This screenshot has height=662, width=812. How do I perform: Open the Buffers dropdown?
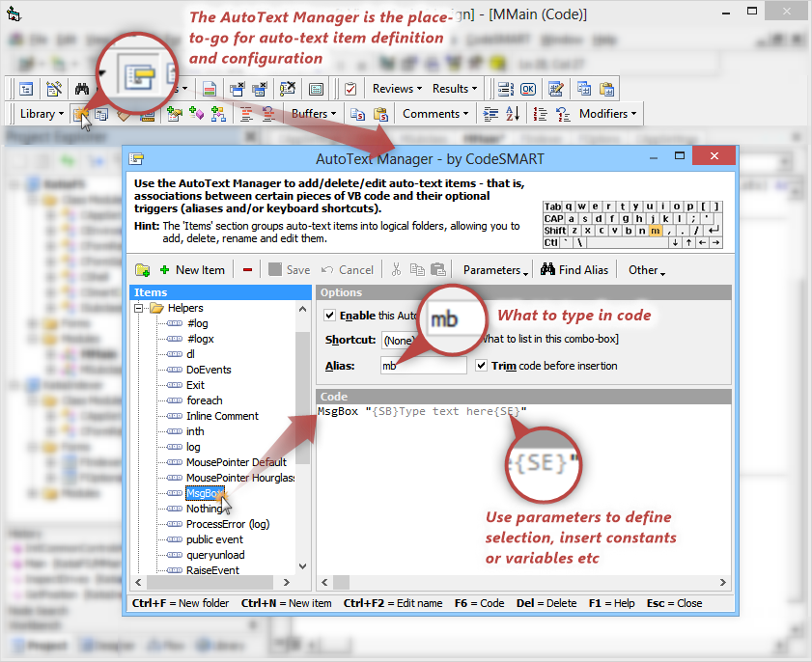(314, 114)
